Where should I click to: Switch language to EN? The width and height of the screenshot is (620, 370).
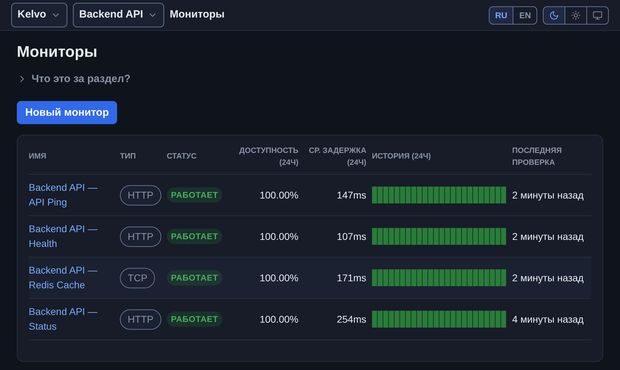coord(525,15)
